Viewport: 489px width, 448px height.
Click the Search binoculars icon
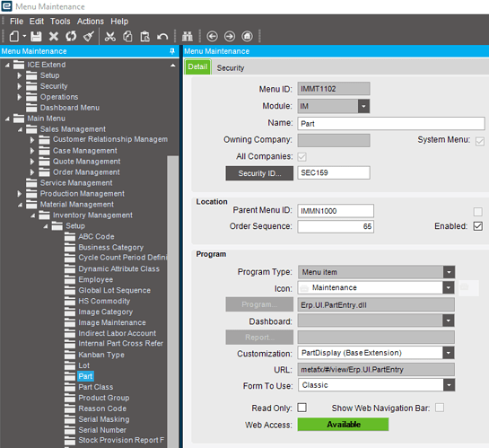click(x=188, y=37)
